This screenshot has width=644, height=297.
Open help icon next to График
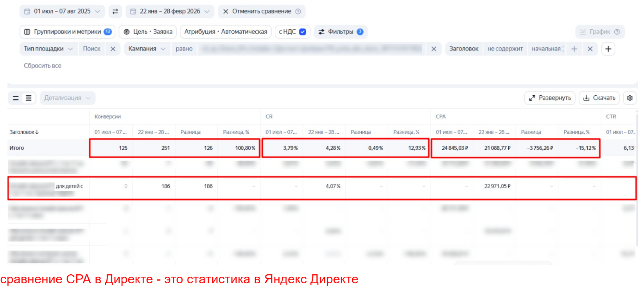617,32
